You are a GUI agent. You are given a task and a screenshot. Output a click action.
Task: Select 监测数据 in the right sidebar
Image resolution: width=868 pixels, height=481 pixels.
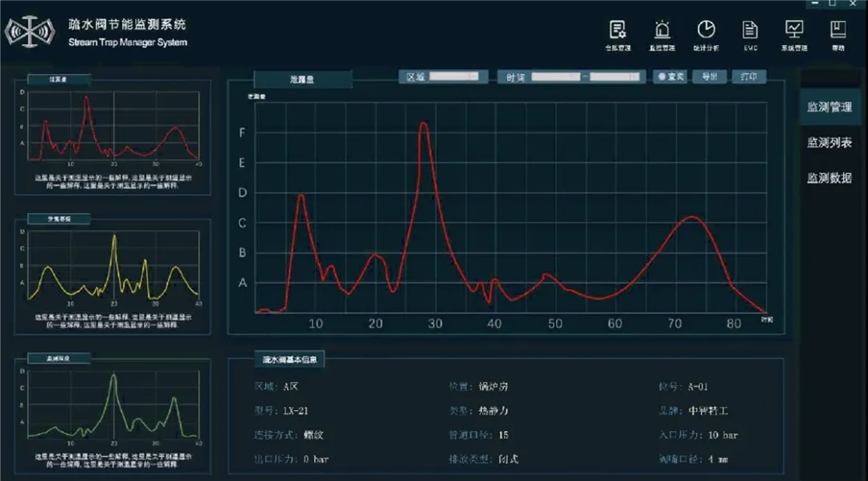(x=829, y=178)
